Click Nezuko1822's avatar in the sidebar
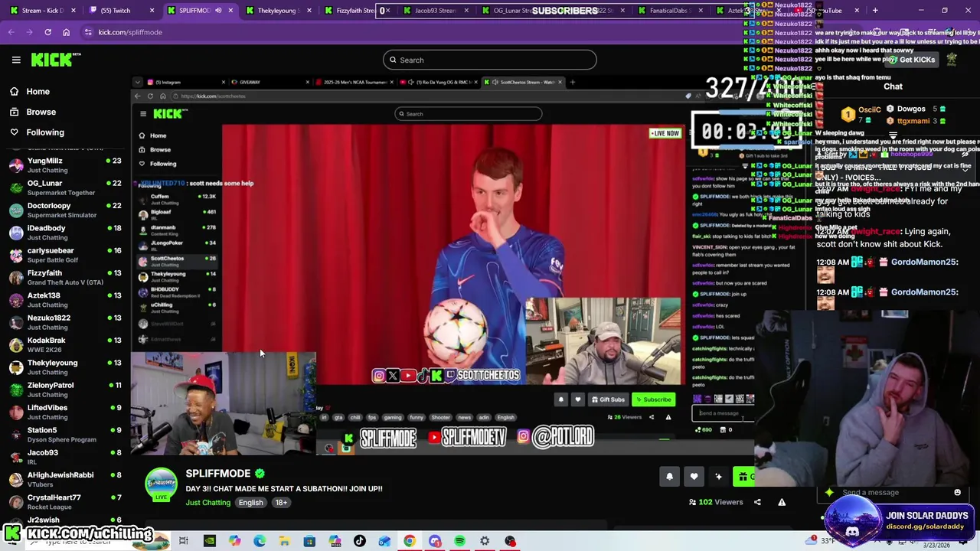The image size is (980, 551). point(15,322)
